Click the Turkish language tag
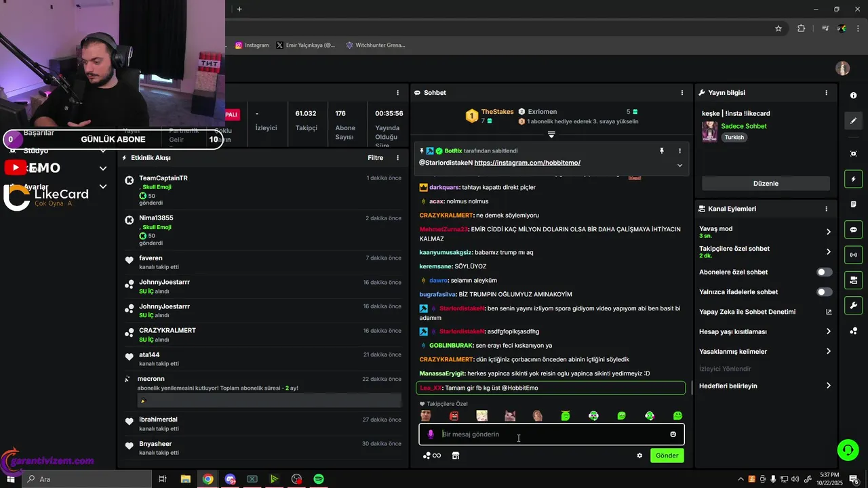Screen dimensions: 868x488 click(x=734, y=138)
